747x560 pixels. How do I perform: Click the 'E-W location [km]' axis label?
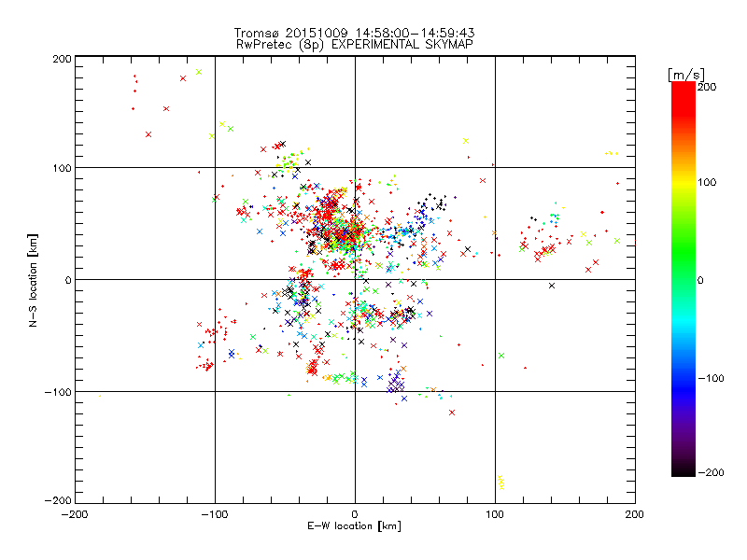tap(354, 526)
